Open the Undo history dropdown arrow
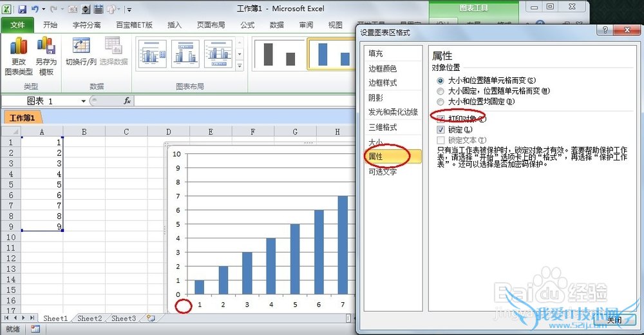The width and height of the screenshot is (644, 335). (44, 9)
